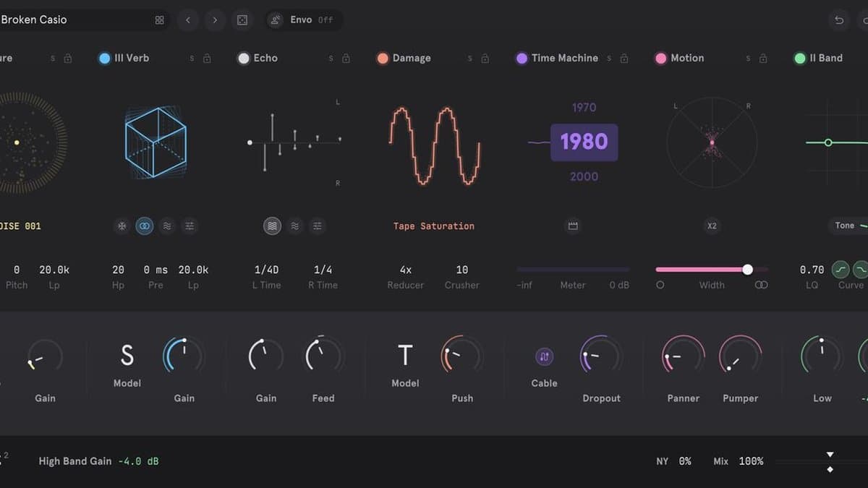Open the Broken Casio preset name dropdown
This screenshot has width=868, height=488.
click(34, 20)
